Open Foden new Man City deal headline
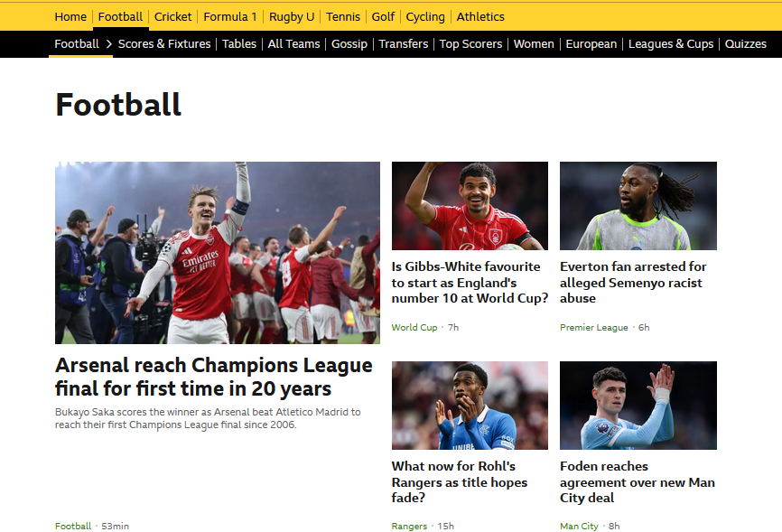This screenshot has width=782, height=532. (637, 482)
